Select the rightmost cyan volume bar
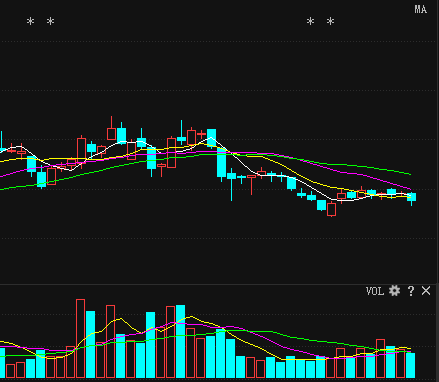 tap(411, 365)
